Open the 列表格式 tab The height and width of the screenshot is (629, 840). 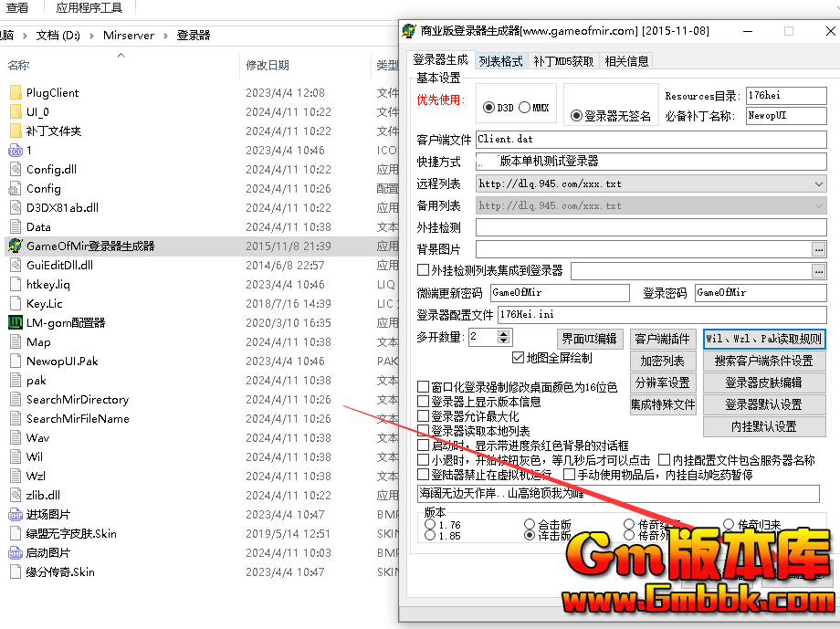point(500,61)
